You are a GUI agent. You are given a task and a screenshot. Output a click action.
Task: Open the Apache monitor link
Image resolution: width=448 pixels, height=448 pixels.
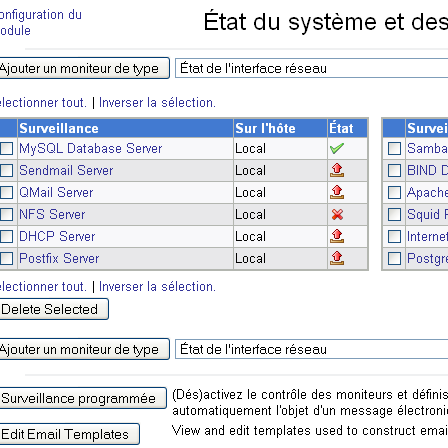pyautogui.click(x=427, y=192)
